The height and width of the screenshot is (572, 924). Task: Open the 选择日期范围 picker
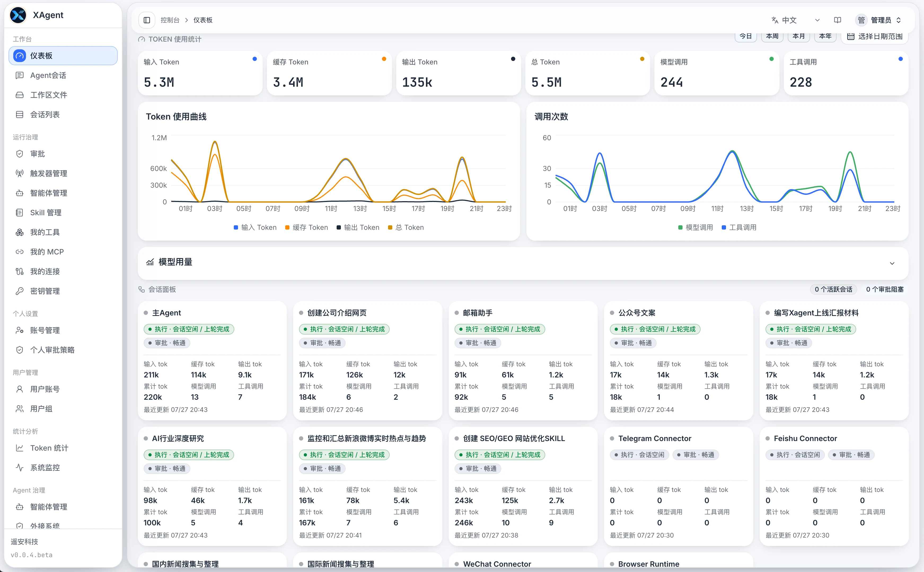875,36
